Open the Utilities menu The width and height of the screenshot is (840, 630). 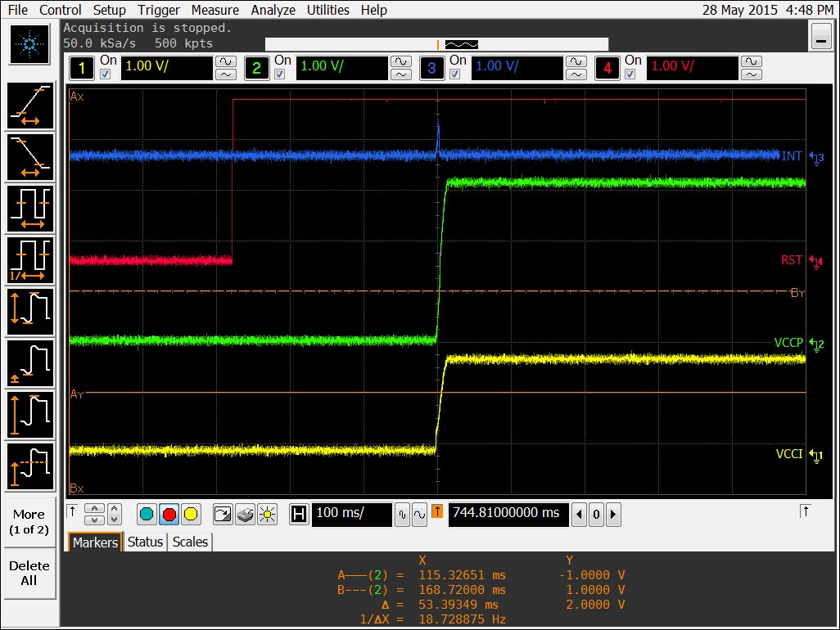(327, 10)
